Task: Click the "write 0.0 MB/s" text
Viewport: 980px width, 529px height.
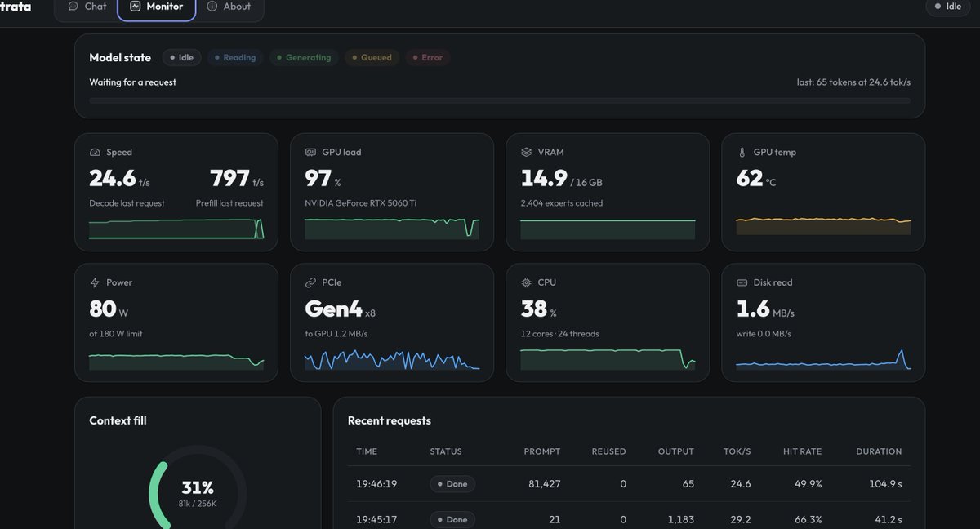Action: [764, 334]
